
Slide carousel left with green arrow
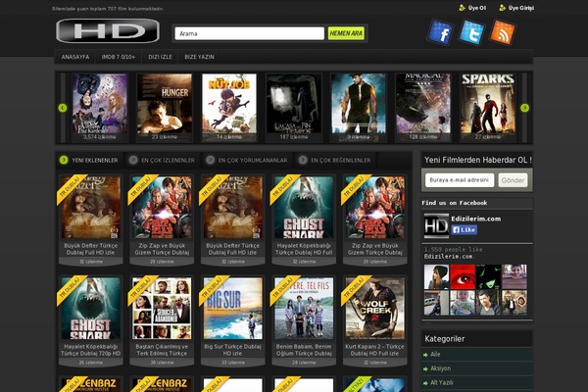pos(63,108)
